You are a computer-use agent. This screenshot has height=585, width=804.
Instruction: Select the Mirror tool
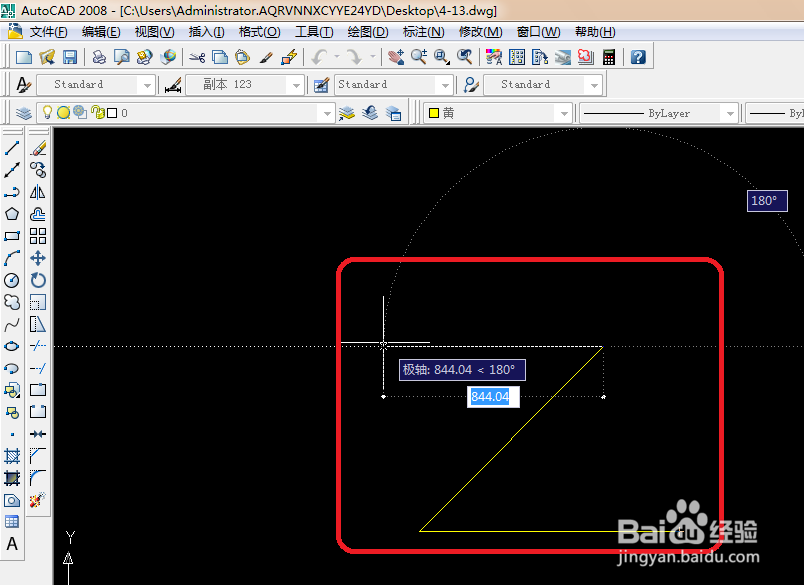point(38,192)
